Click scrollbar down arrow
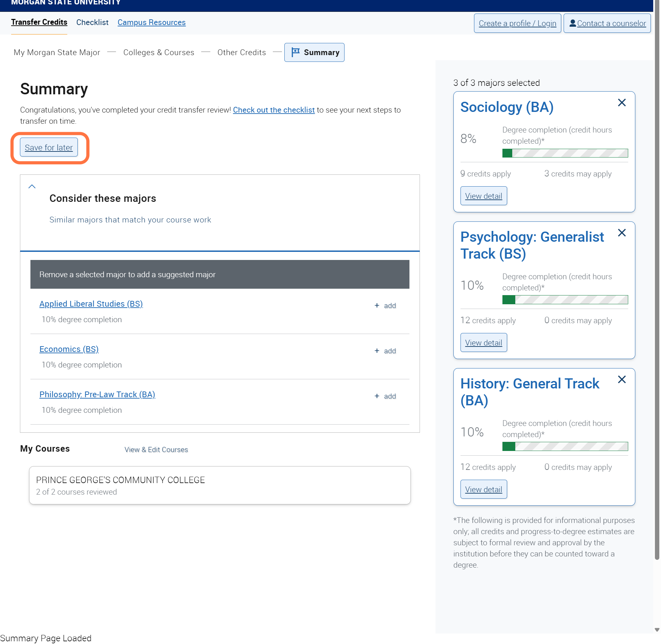Screen dimensions: 661x644 point(657,630)
